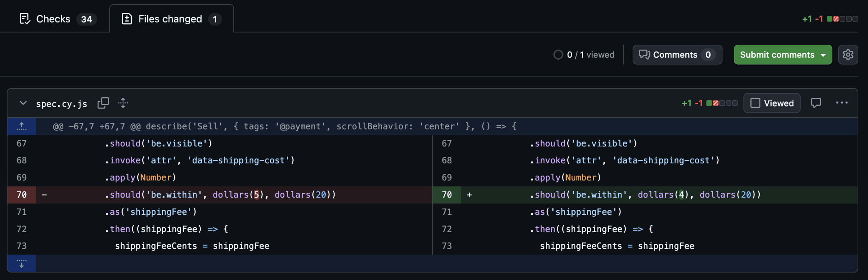The width and height of the screenshot is (868, 280).
Task: Open Submit comments dropdown arrow
Action: pos(823,55)
